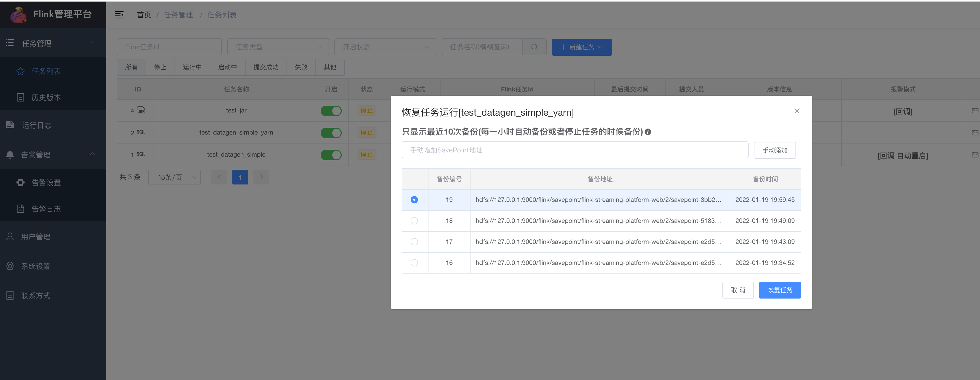The width and height of the screenshot is (980, 380).
Task: Click the search magnifier icon button
Action: (534, 47)
